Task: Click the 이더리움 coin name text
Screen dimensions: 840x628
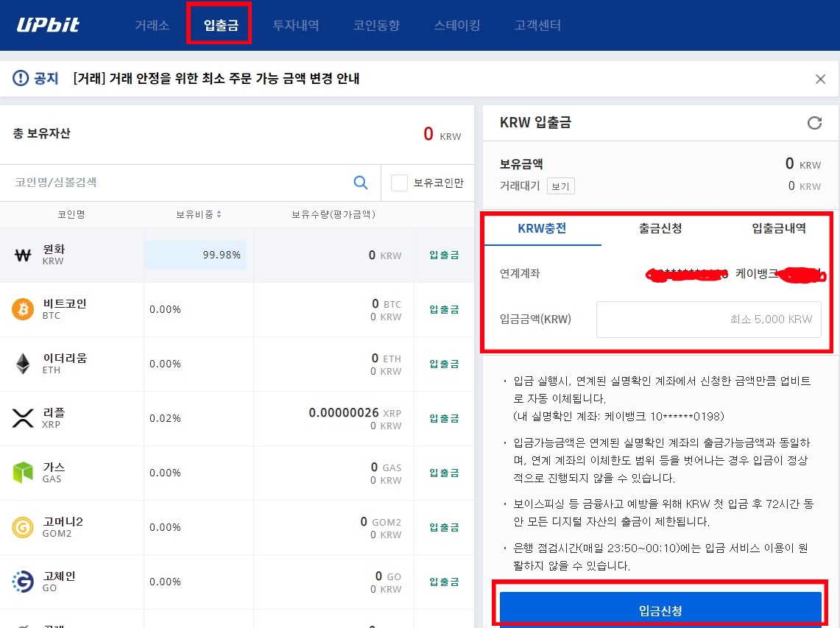Action: (x=64, y=358)
